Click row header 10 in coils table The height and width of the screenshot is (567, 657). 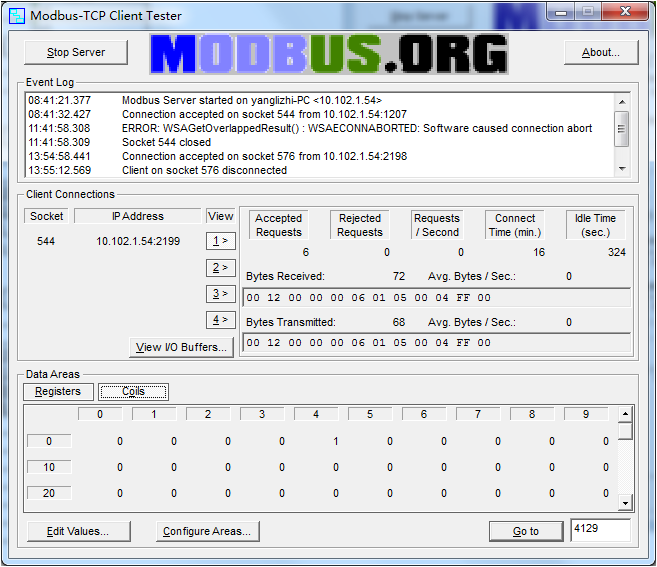49,467
